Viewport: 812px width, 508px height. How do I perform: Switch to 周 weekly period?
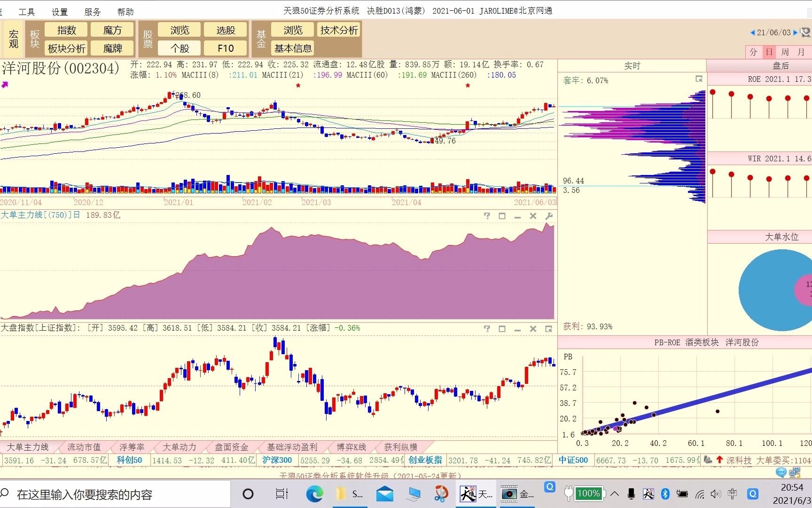(x=785, y=52)
